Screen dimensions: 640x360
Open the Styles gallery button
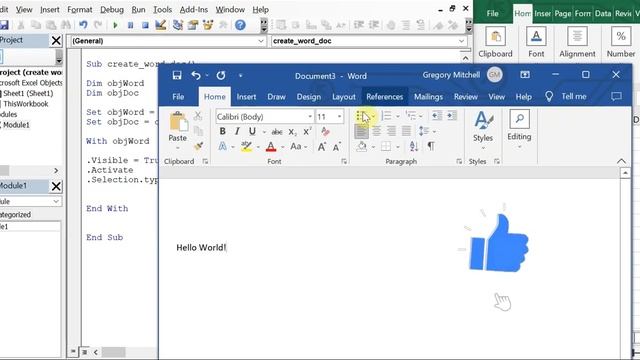pos(483,130)
